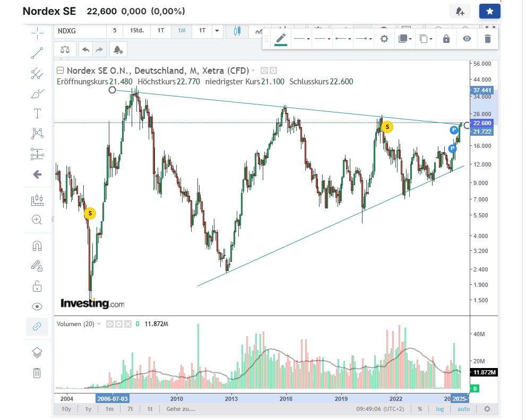
Task: Toggle stay-in-drawing-mode pencil lock
Action: [37, 266]
